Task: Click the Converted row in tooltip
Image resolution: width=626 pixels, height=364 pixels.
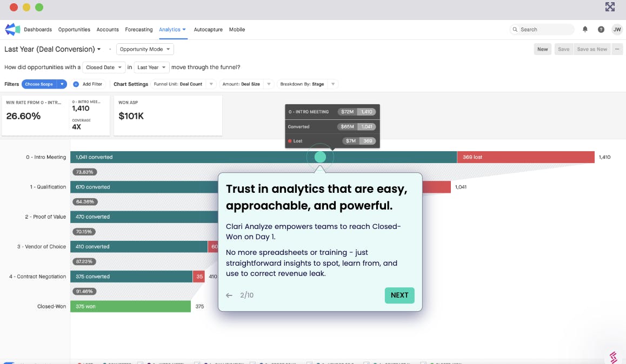Action: click(x=332, y=127)
